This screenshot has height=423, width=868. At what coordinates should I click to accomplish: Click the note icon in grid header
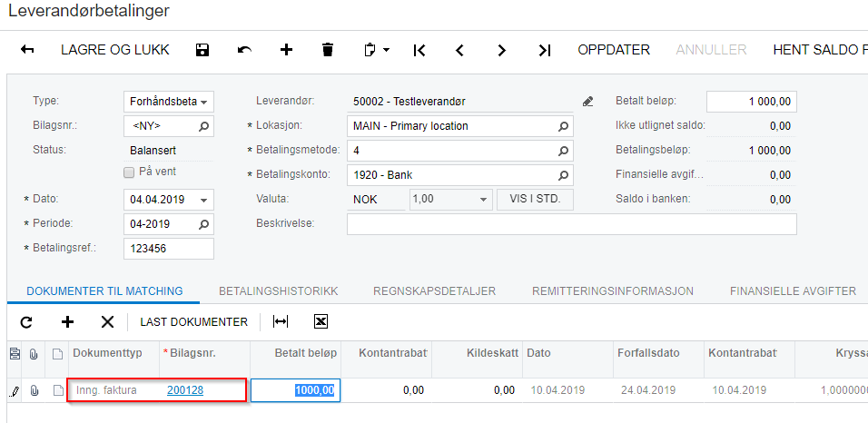click(57, 354)
